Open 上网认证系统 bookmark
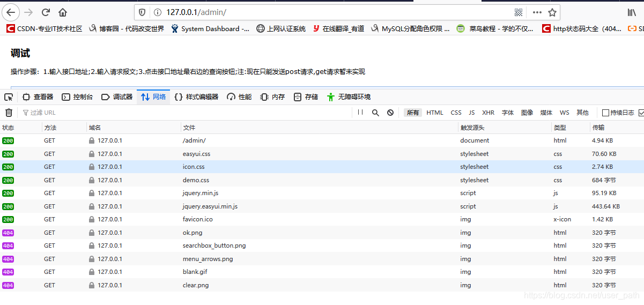 (281, 29)
